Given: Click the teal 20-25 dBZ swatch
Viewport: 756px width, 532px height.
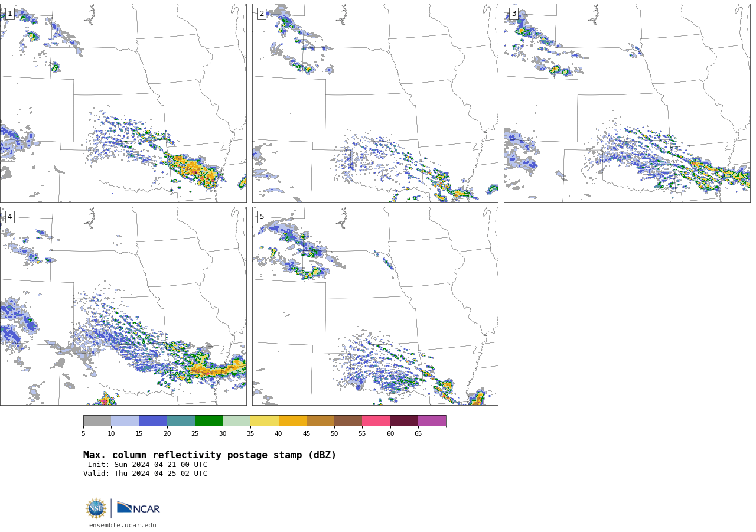Looking at the screenshot, I should tap(181, 420).
